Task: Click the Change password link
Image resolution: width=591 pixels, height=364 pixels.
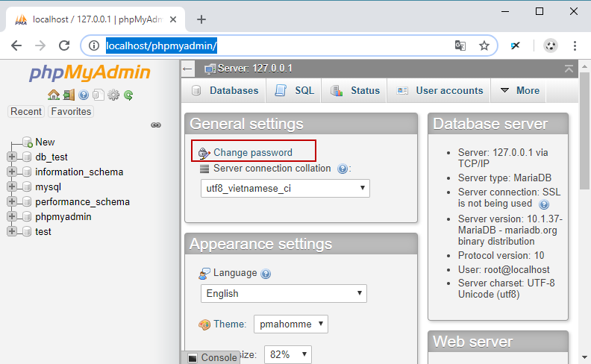Action: (253, 153)
